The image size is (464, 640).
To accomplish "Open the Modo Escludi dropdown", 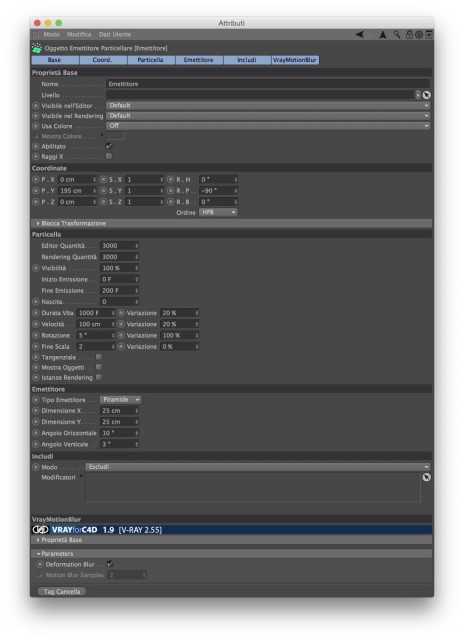I will (258, 467).
